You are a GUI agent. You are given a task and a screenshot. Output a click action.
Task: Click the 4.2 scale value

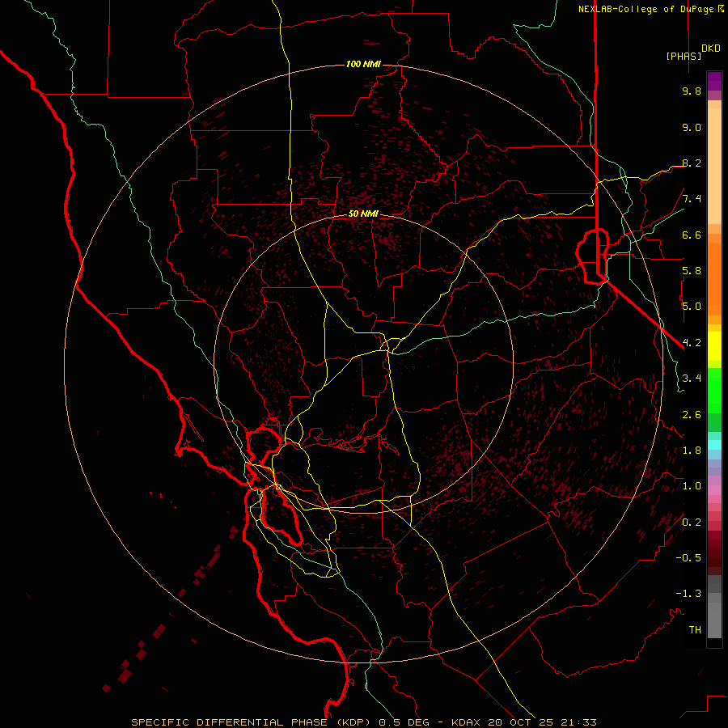point(692,343)
